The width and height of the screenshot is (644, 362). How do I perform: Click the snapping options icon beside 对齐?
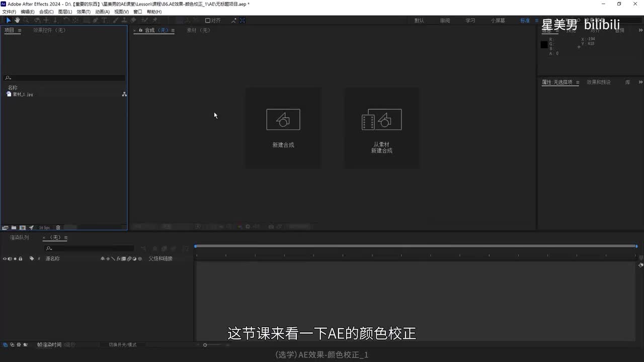(234, 21)
